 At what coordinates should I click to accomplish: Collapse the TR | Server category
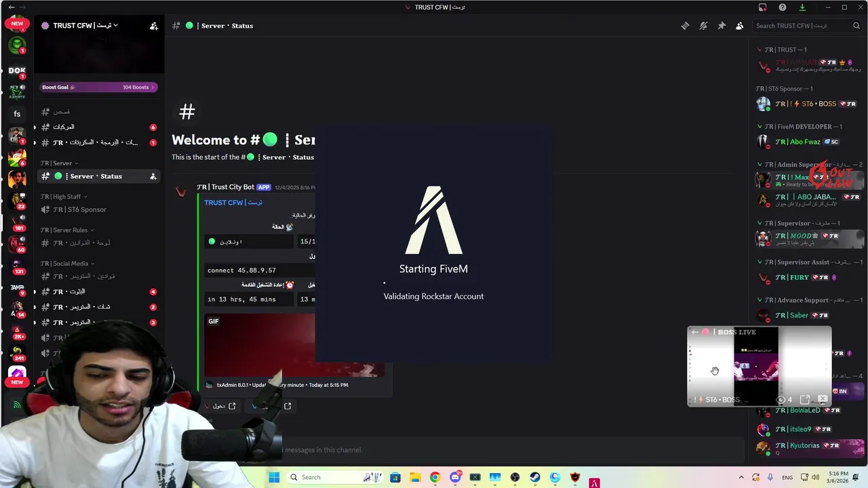point(59,163)
